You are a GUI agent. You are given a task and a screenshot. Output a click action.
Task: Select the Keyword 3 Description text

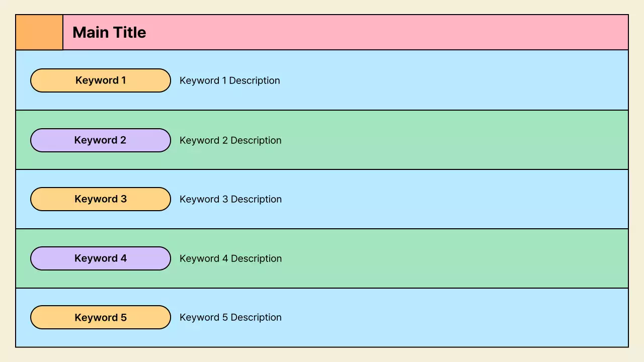click(230, 199)
